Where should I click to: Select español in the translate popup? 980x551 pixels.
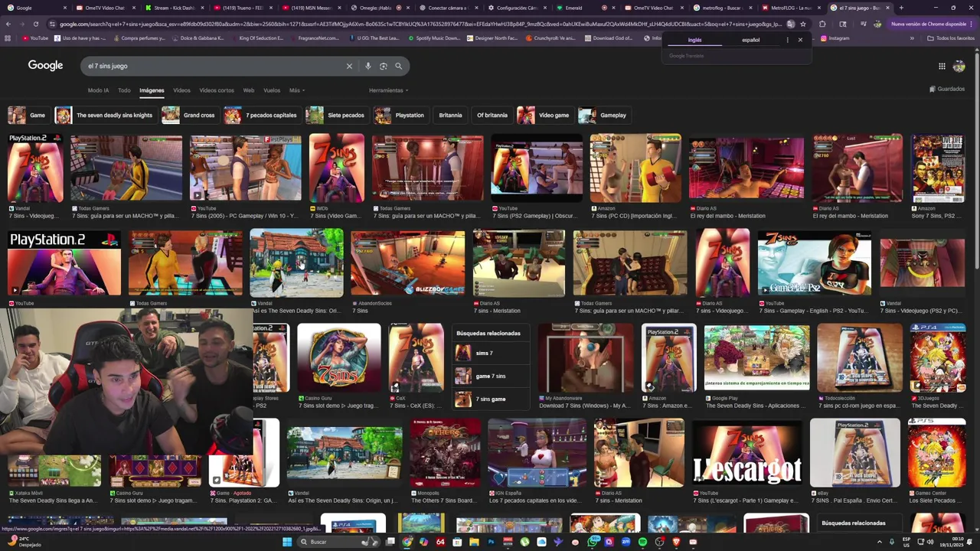[x=751, y=40]
